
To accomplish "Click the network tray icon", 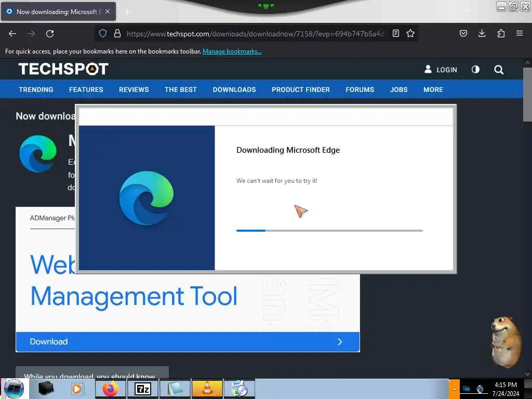I will click(467, 389).
